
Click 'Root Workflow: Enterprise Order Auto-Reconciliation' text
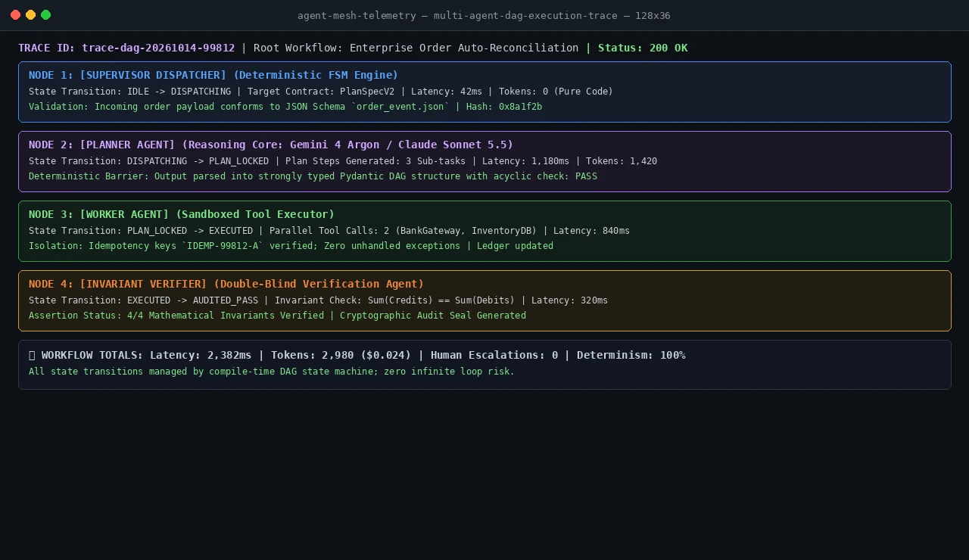pos(416,48)
